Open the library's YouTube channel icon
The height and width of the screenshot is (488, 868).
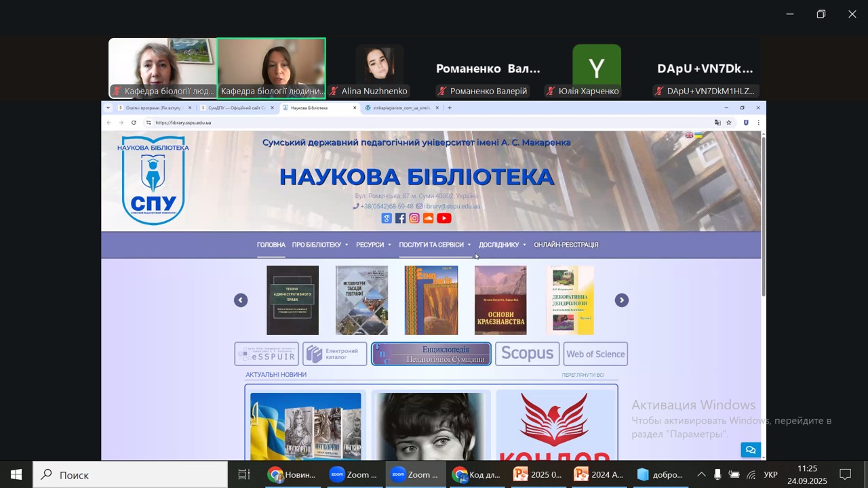pyautogui.click(x=443, y=218)
